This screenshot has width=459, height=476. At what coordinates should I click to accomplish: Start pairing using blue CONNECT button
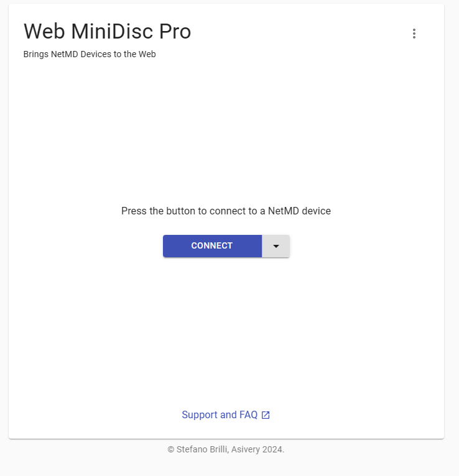click(212, 246)
